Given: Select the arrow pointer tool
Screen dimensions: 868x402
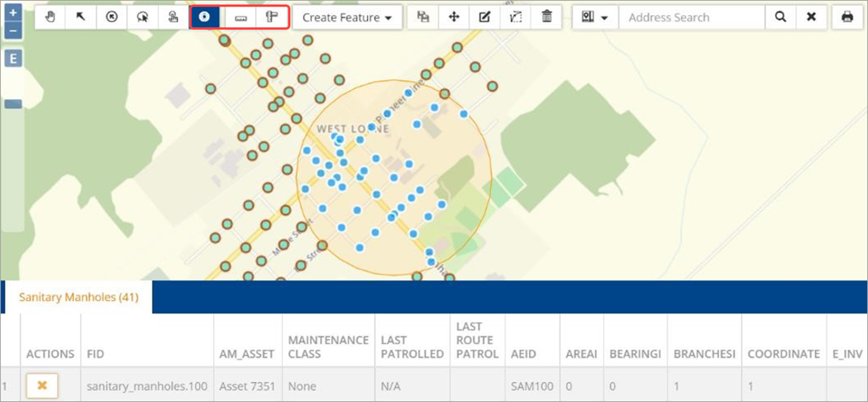Looking at the screenshot, I should coord(81,17).
